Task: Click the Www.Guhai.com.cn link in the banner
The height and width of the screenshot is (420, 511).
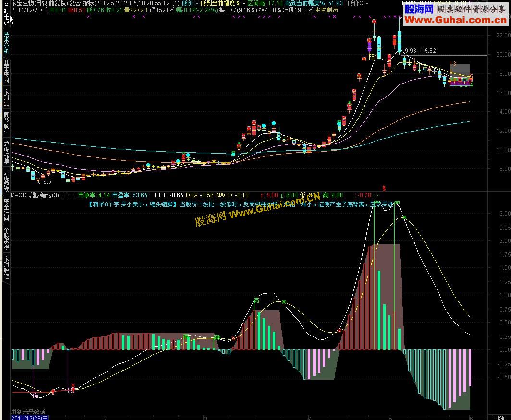Action: tap(456, 20)
